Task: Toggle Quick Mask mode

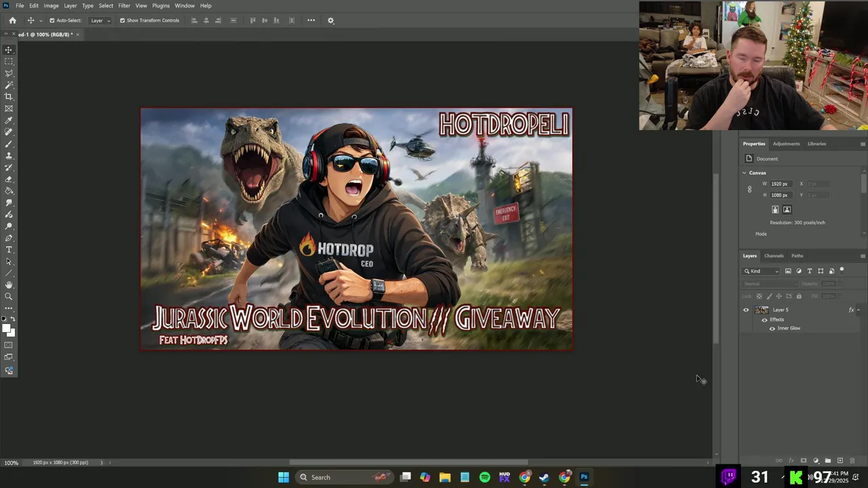Action: click(9, 345)
